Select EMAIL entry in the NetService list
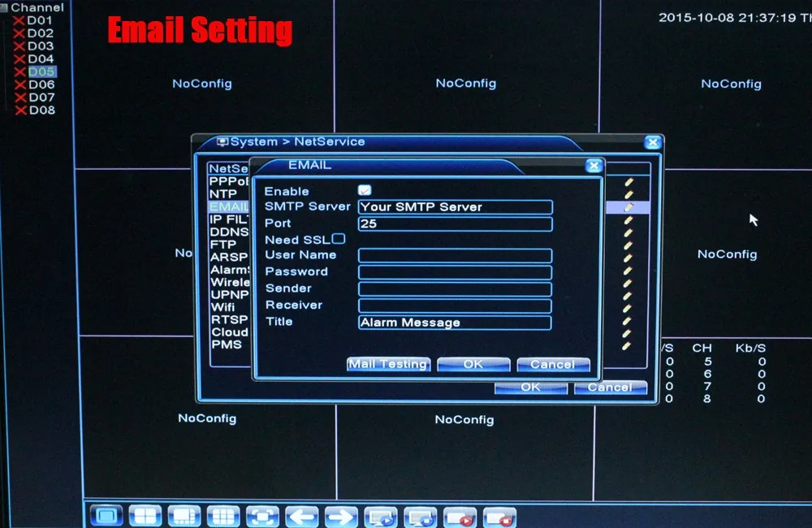812x528 pixels. click(229, 207)
